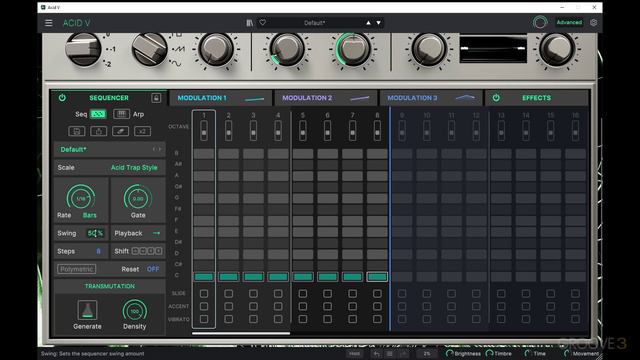Open the Scale dropdown Acid Trap Style
The width and height of the screenshot is (640, 360).
point(134,167)
